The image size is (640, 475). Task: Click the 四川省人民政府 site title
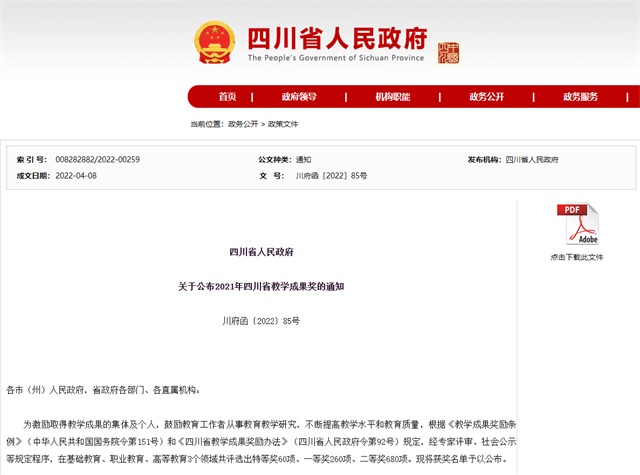338,38
